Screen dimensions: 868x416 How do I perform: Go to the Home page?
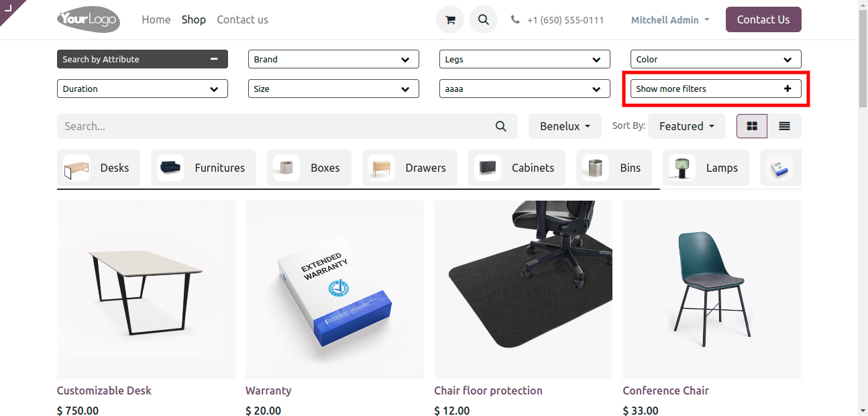pos(156,19)
